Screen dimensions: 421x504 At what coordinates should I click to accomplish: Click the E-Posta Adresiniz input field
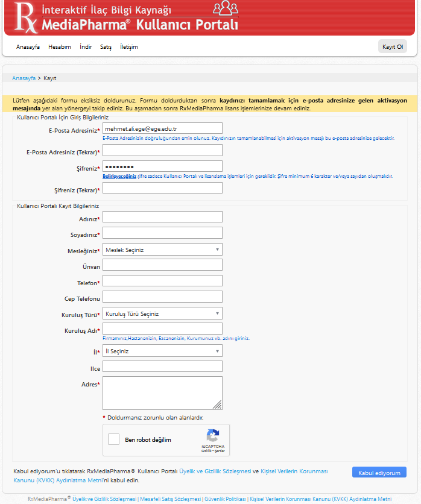click(x=162, y=128)
